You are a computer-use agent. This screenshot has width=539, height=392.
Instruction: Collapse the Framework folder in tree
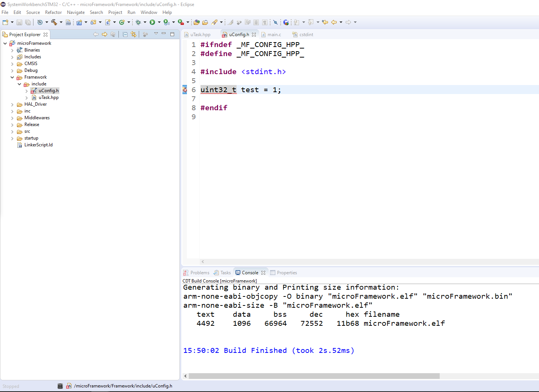(x=12, y=77)
